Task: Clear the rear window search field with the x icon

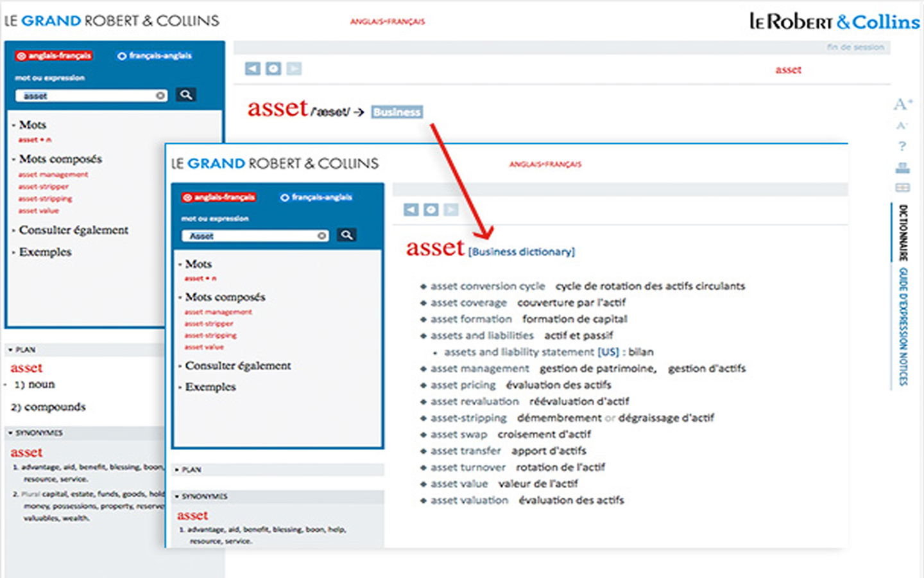Action: click(x=160, y=96)
